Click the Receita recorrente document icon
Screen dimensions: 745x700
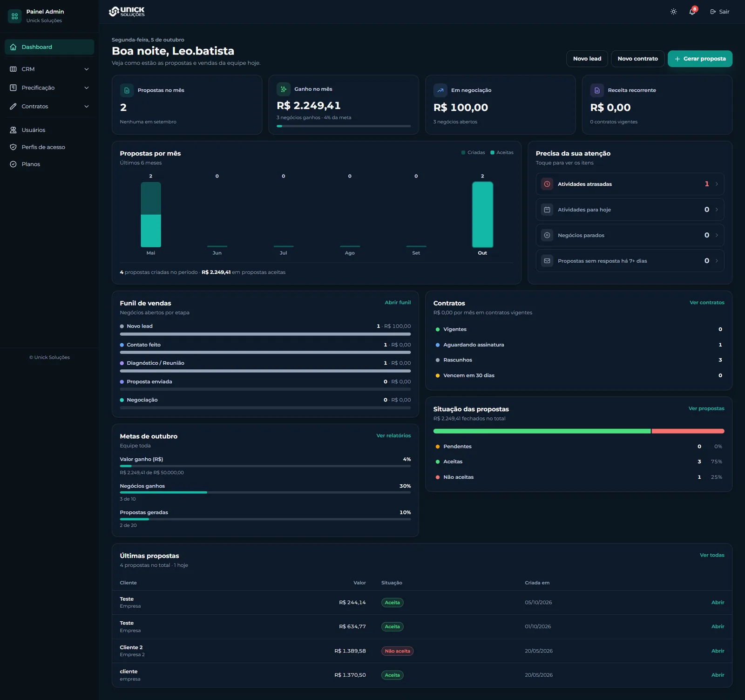[597, 90]
